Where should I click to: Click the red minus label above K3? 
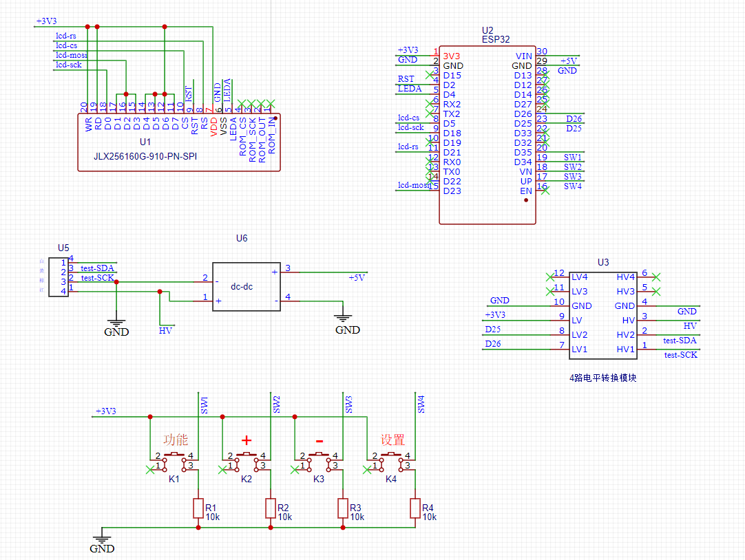pyautogui.click(x=319, y=442)
